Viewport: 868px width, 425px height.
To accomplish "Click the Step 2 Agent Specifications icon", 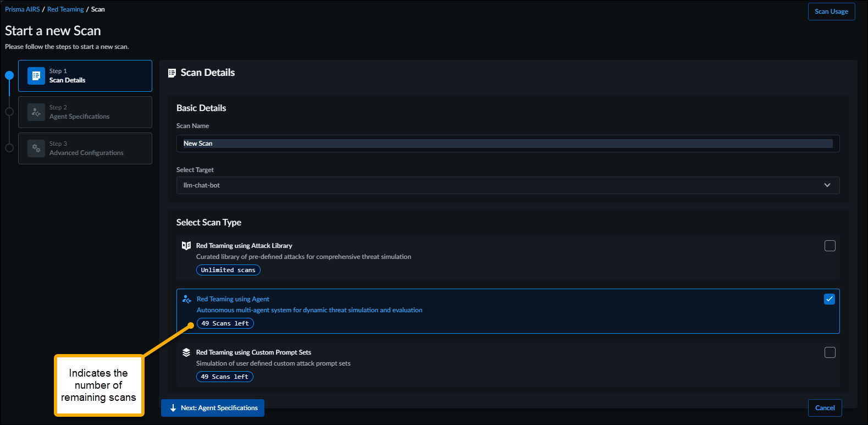I will point(36,112).
